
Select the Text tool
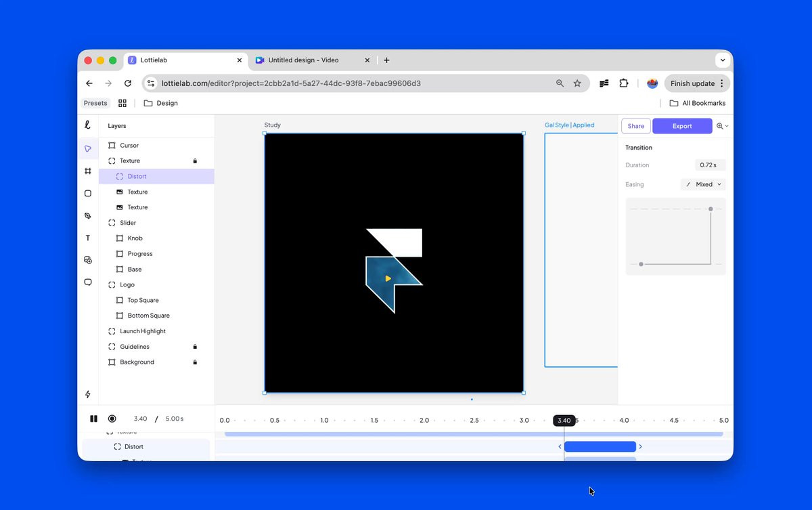88,238
